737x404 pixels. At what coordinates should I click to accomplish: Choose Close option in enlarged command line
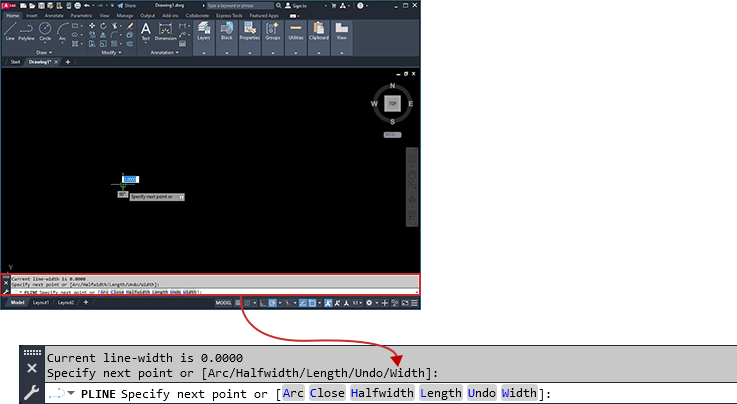click(327, 393)
